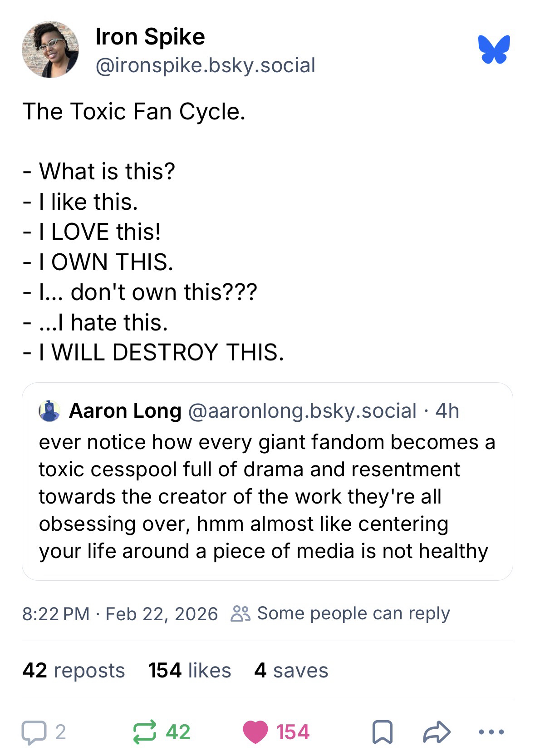Open the Iron Spike display name

150,37
